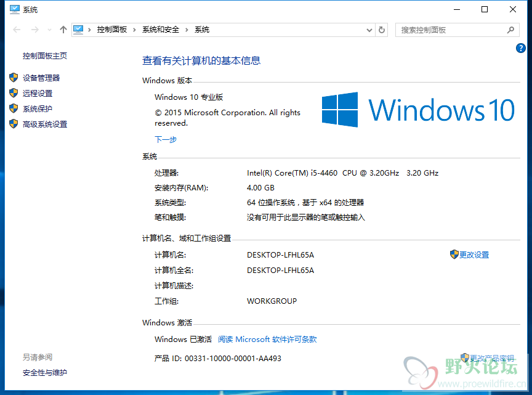Click shield icon next to 更改设置
The image size is (532, 395).
[x=454, y=254]
